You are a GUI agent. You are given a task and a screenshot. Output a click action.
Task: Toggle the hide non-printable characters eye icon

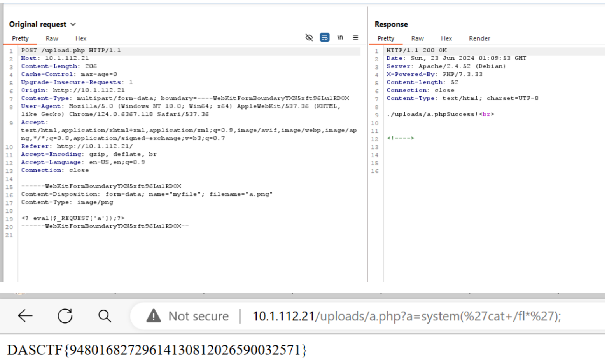coord(309,38)
